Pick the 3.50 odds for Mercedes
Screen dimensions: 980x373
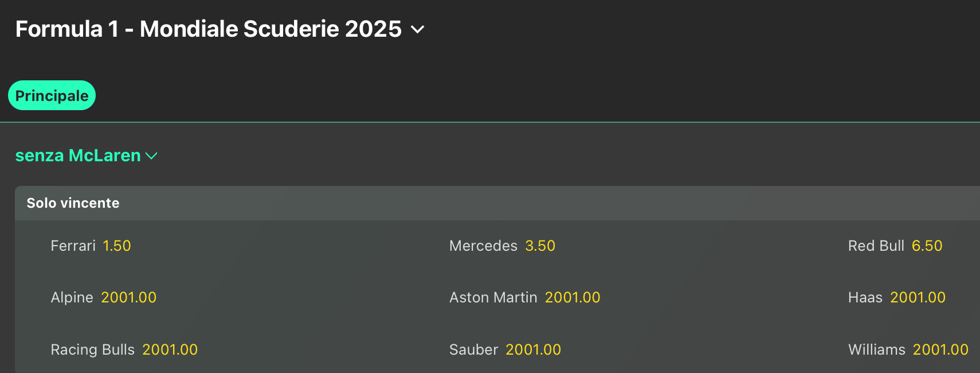coord(540,246)
